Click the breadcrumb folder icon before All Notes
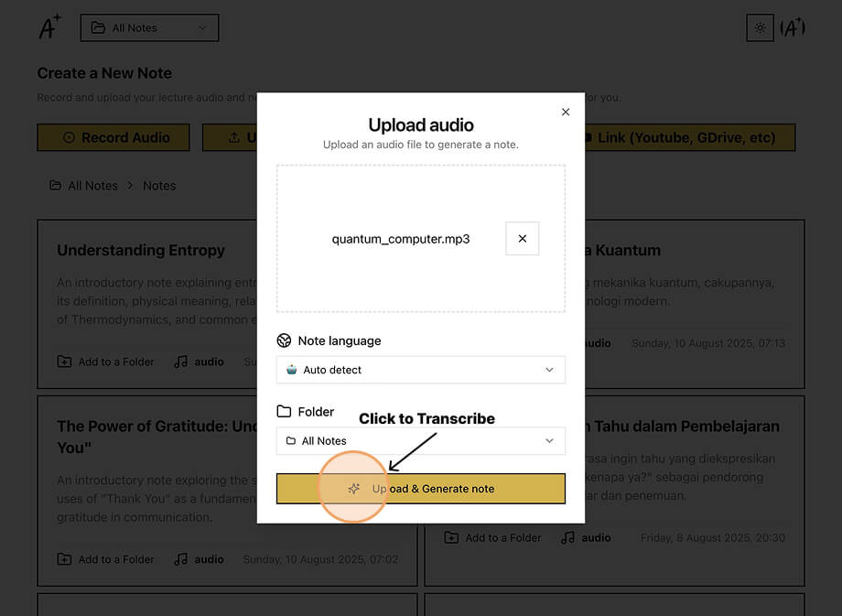This screenshot has width=842, height=616. coord(55,185)
